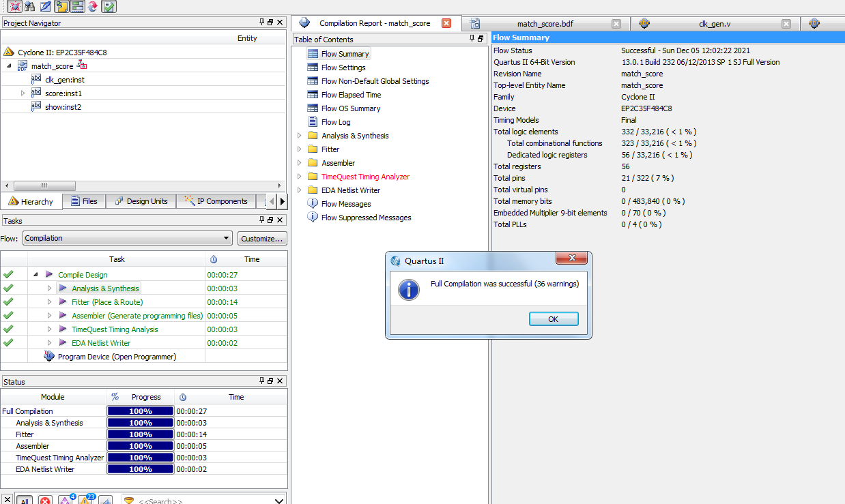This screenshot has height=504, width=845.
Task: Pin the Tasks panel
Action: 262,220
